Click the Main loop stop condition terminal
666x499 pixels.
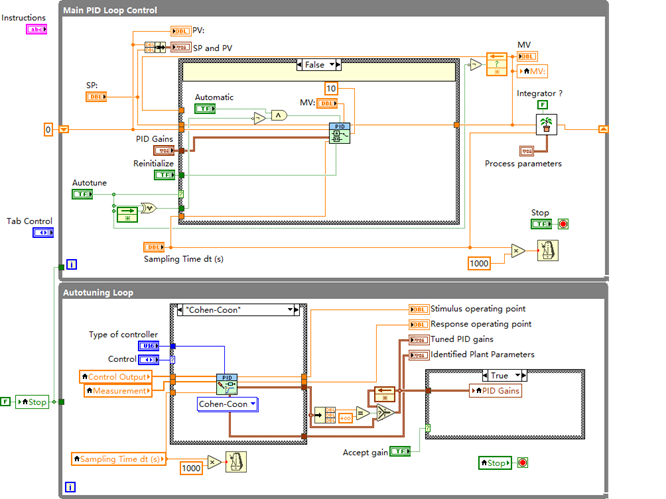click(565, 224)
